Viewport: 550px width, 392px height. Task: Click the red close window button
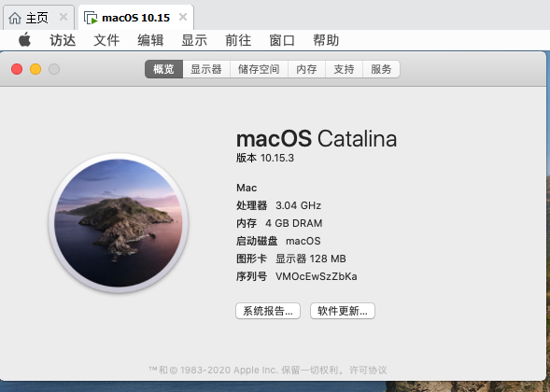point(17,69)
